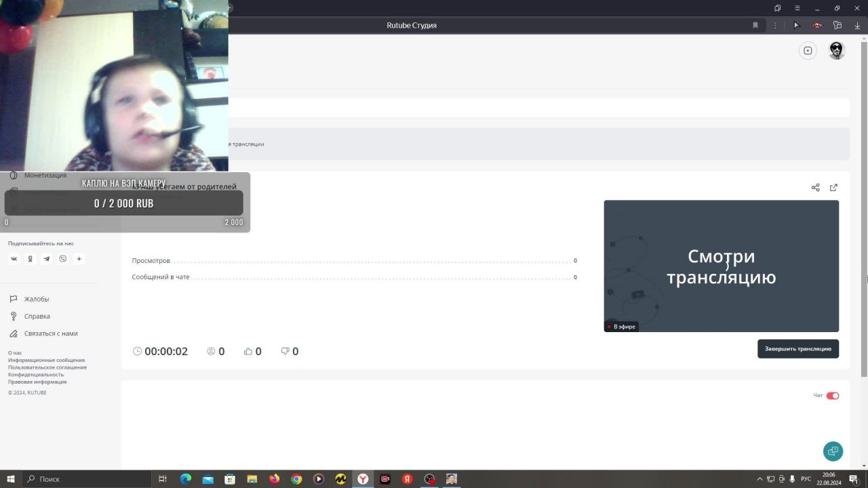Open the browser tab groups icon

pyautogui.click(x=778, y=8)
